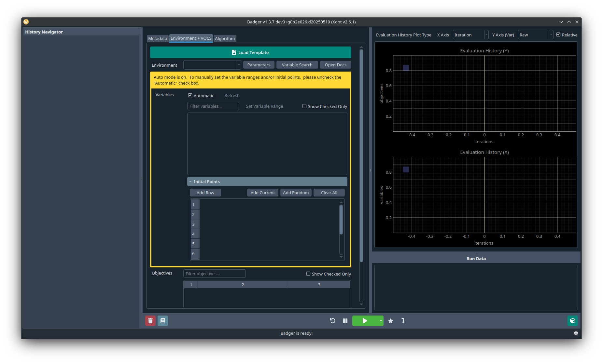This screenshot has height=364, width=603.
Task: Open the X Axis Iteration dropdown
Action: pos(470,35)
